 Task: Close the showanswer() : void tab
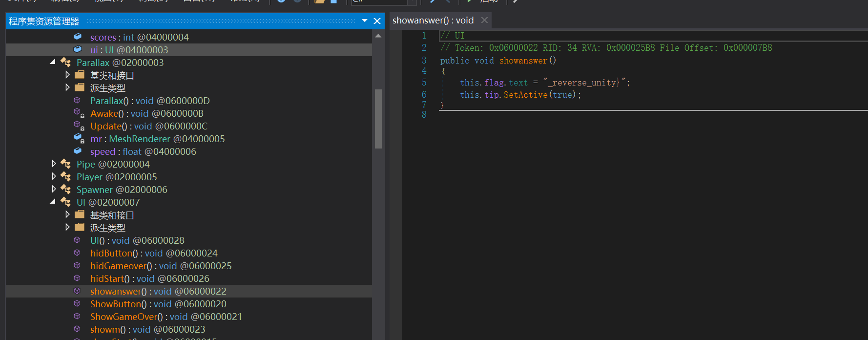click(484, 21)
